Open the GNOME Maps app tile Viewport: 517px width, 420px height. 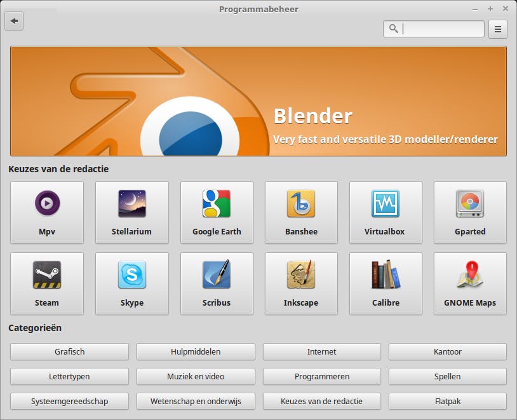pyautogui.click(x=470, y=284)
